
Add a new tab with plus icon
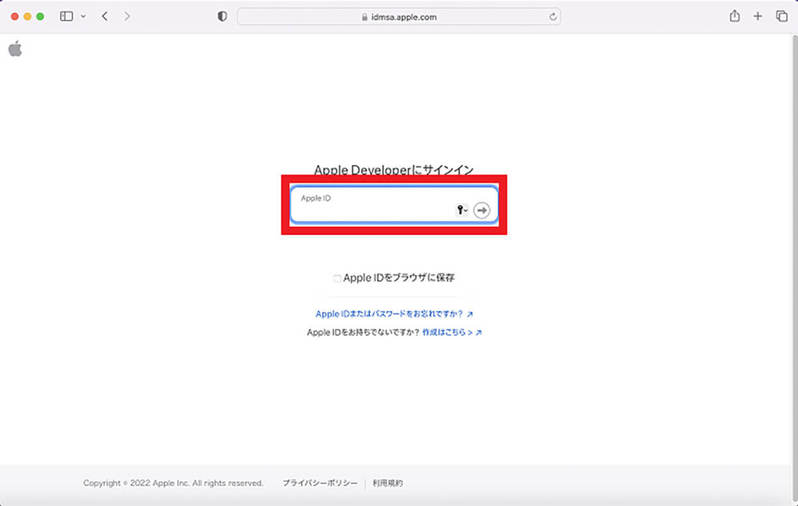tap(758, 16)
